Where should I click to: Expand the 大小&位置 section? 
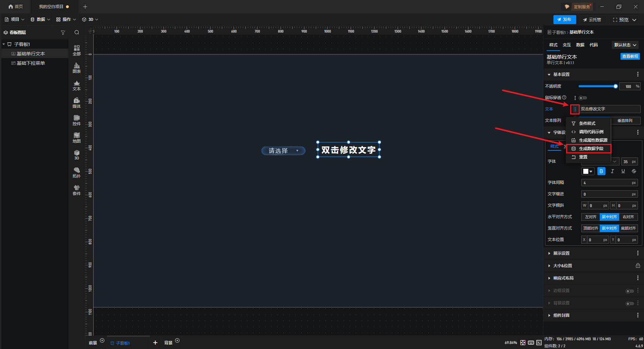coord(562,266)
